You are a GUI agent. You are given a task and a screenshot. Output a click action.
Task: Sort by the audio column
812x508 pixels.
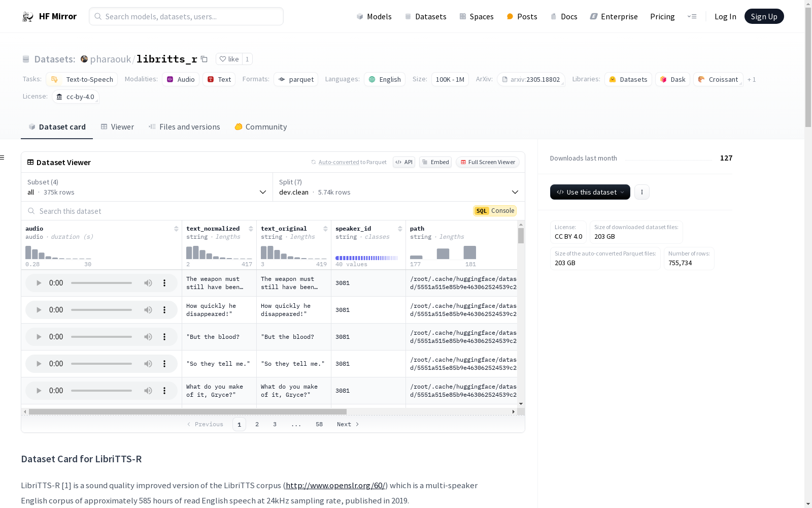176,229
